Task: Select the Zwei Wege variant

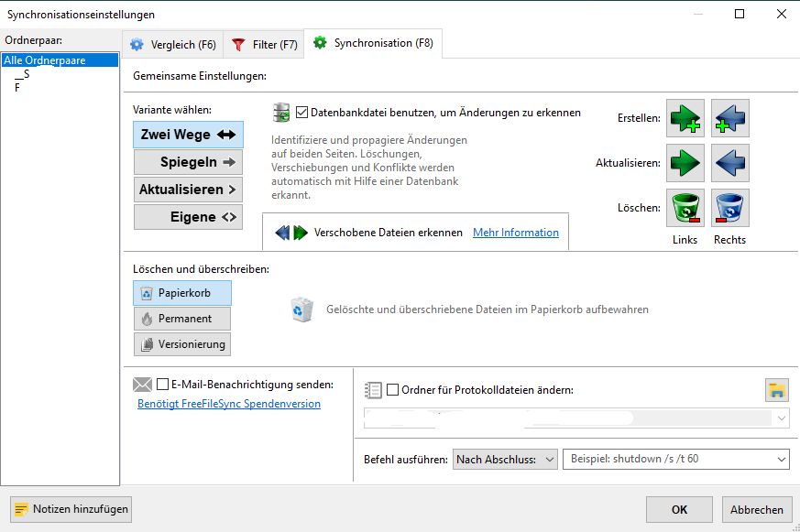Action: (x=188, y=135)
